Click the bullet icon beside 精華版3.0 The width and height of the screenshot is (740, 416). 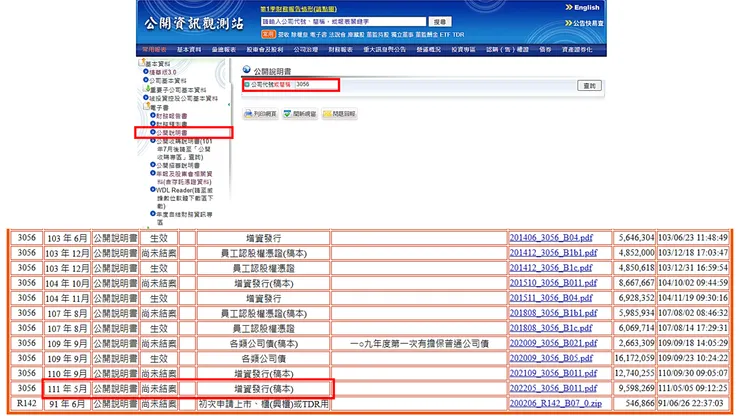click(146, 72)
